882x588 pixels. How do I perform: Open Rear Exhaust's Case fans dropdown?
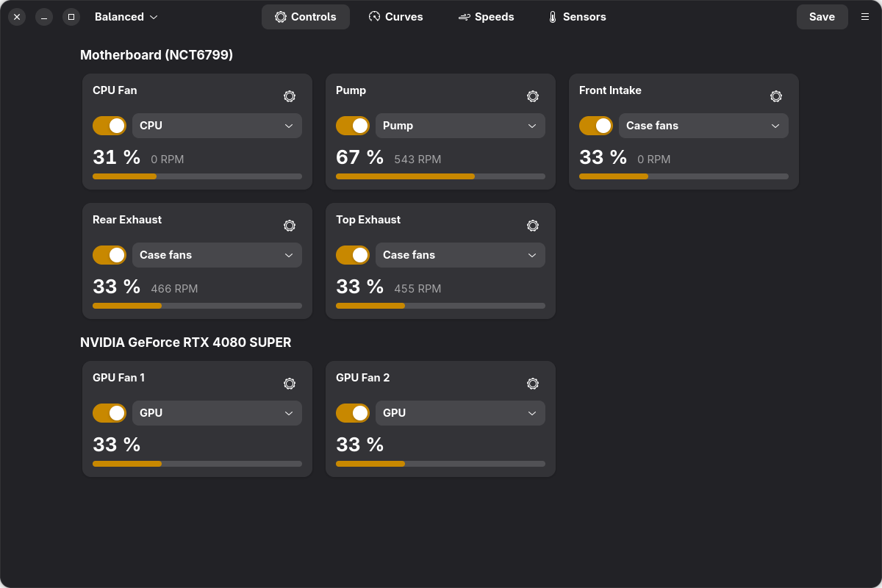click(217, 255)
